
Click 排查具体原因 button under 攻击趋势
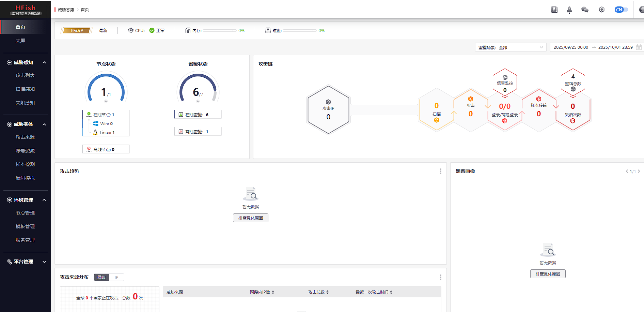[x=250, y=218]
